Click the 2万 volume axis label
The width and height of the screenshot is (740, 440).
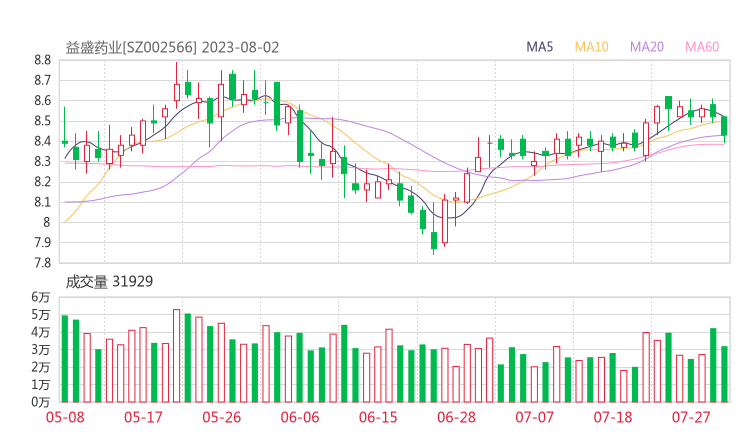[x=41, y=367]
